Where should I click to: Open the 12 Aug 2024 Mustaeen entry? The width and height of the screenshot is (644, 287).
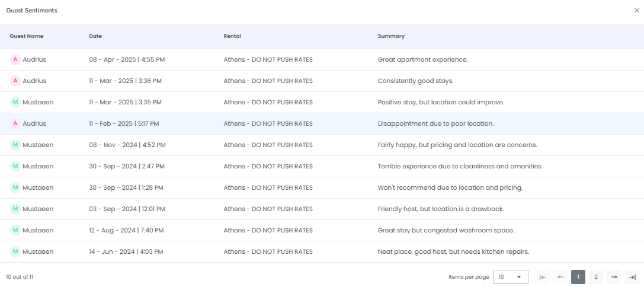coord(127,230)
